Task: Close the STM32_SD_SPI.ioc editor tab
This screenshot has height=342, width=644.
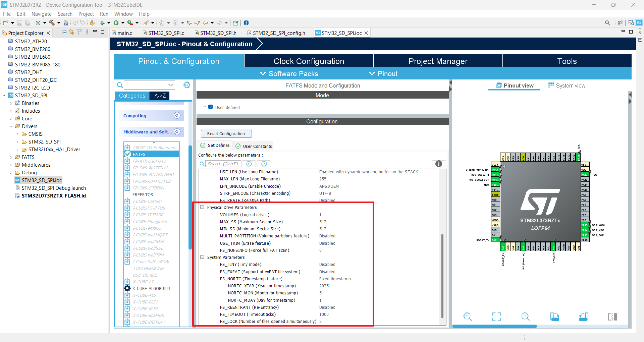Action: 366,33
